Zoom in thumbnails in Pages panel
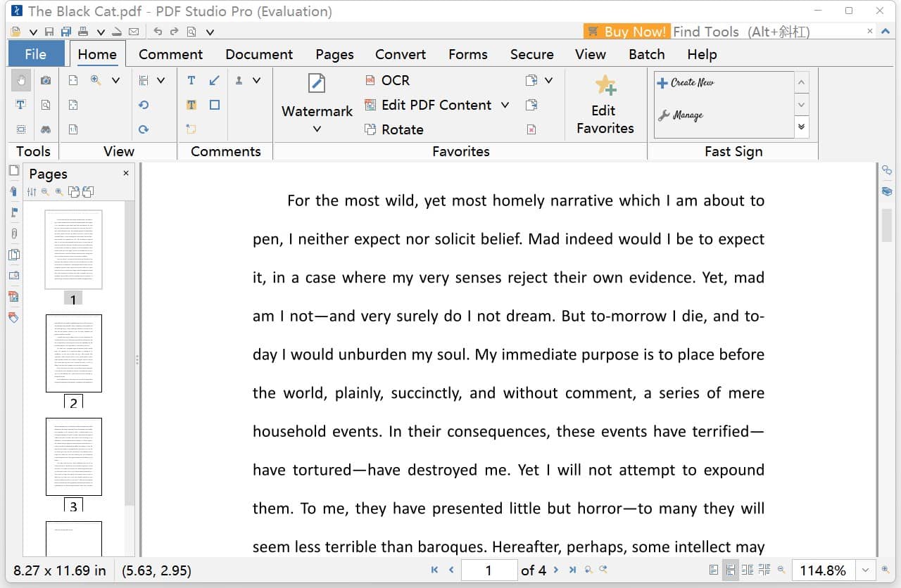This screenshot has width=901, height=588. (x=59, y=191)
